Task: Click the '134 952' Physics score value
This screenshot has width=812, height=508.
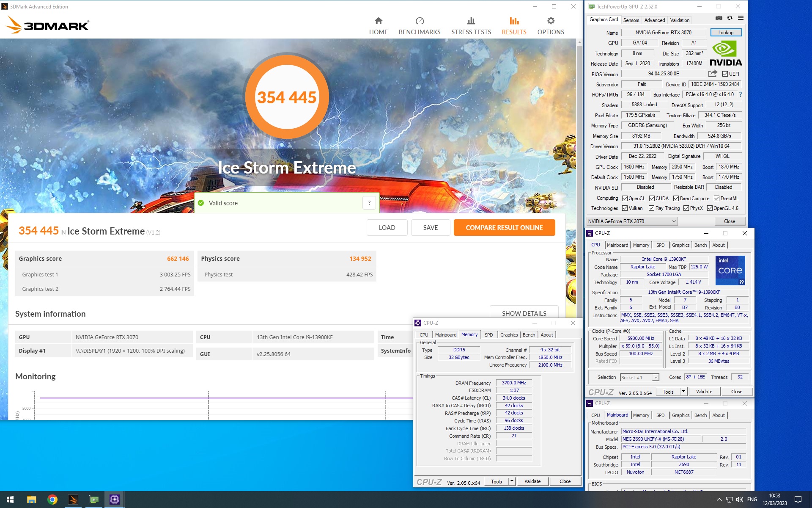Action: pos(360,259)
